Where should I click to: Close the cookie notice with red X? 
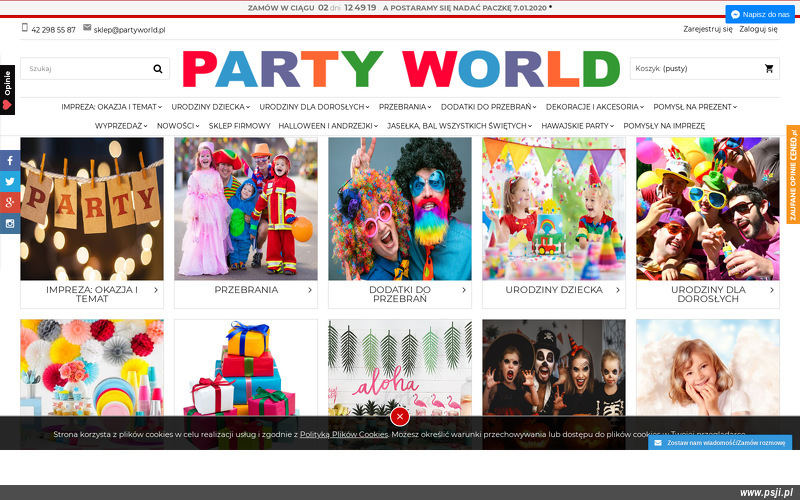pyautogui.click(x=399, y=417)
